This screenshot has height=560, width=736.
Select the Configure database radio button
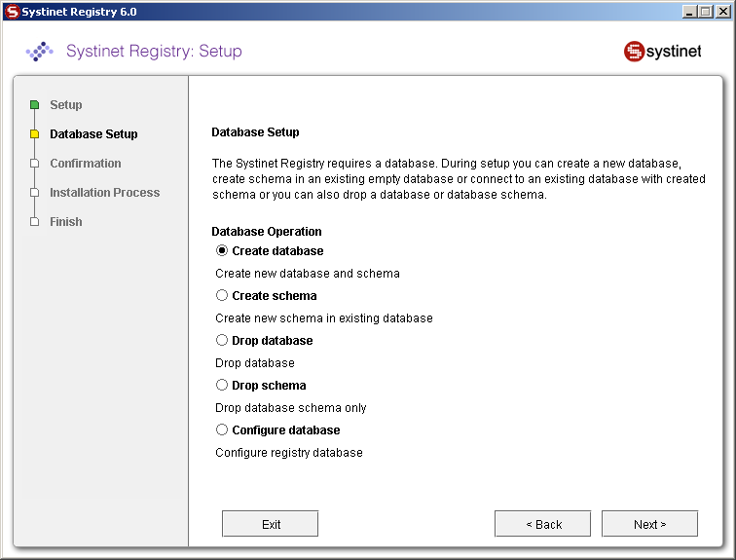222,429
